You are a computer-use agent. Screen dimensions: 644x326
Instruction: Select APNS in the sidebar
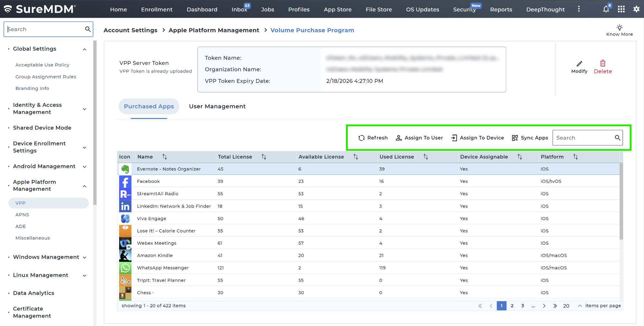[x=22, y=215]
